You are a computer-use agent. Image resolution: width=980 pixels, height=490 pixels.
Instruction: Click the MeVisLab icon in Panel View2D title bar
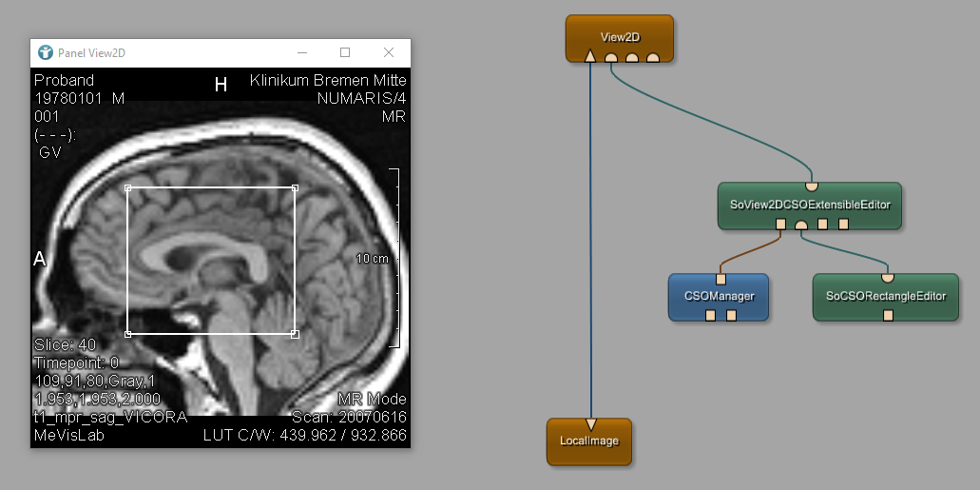(x=45, y=52)
